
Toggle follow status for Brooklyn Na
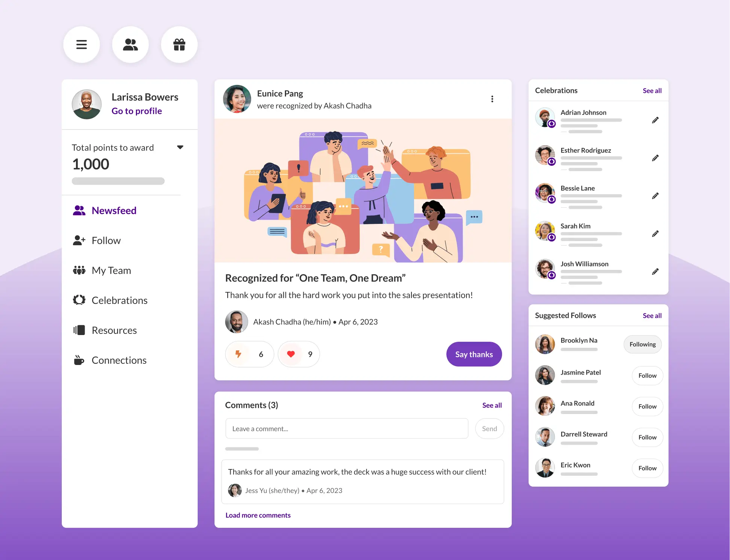point(642,344)
